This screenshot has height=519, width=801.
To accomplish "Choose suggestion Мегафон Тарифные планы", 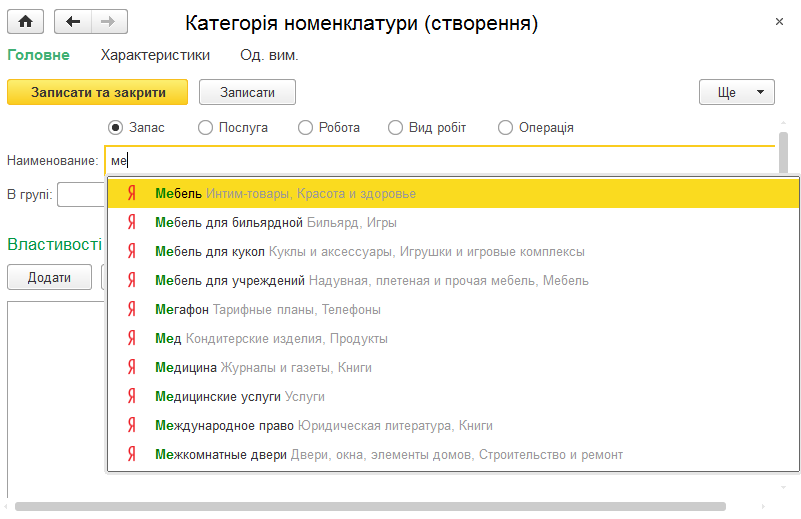I will [453, 309].
